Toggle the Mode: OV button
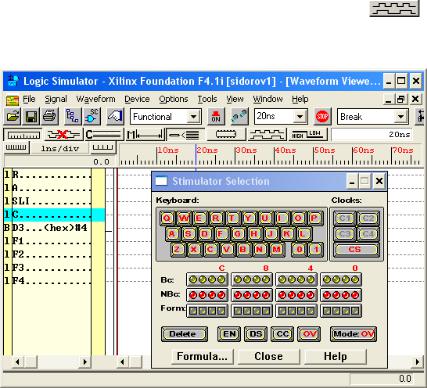The image size is (427, 388). tap(354, 334)
